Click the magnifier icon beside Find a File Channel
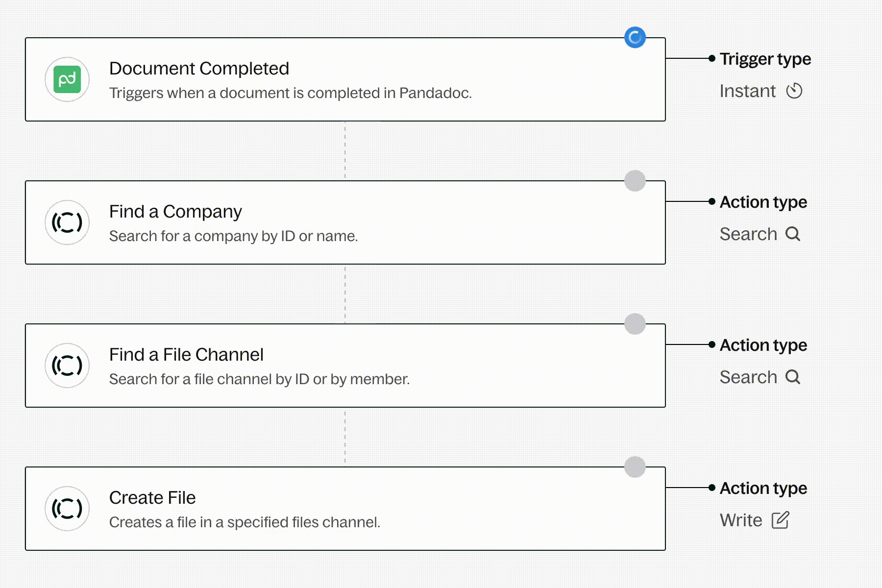Screen dimensions: 882x588 tap(793, 377)
